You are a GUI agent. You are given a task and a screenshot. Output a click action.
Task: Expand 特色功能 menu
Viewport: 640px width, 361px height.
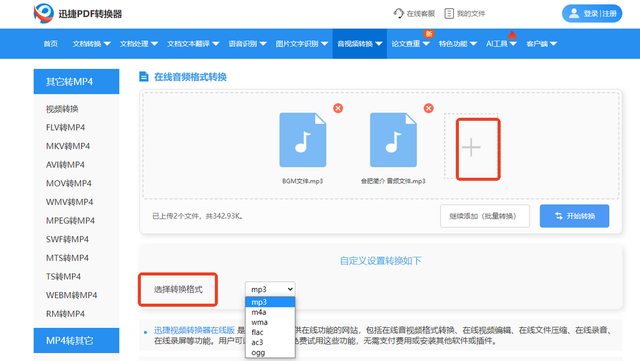[x=458, y=44]
